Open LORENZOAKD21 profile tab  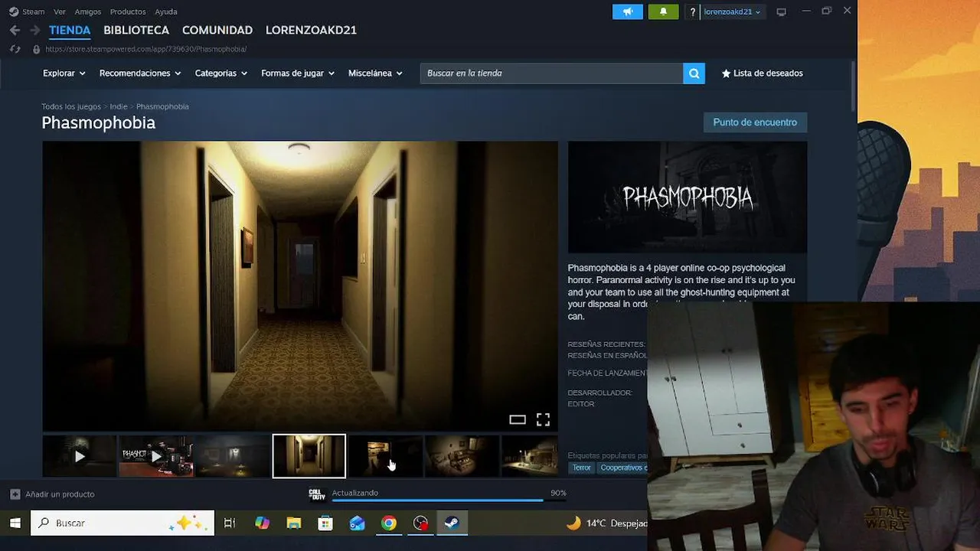point(311,31)
